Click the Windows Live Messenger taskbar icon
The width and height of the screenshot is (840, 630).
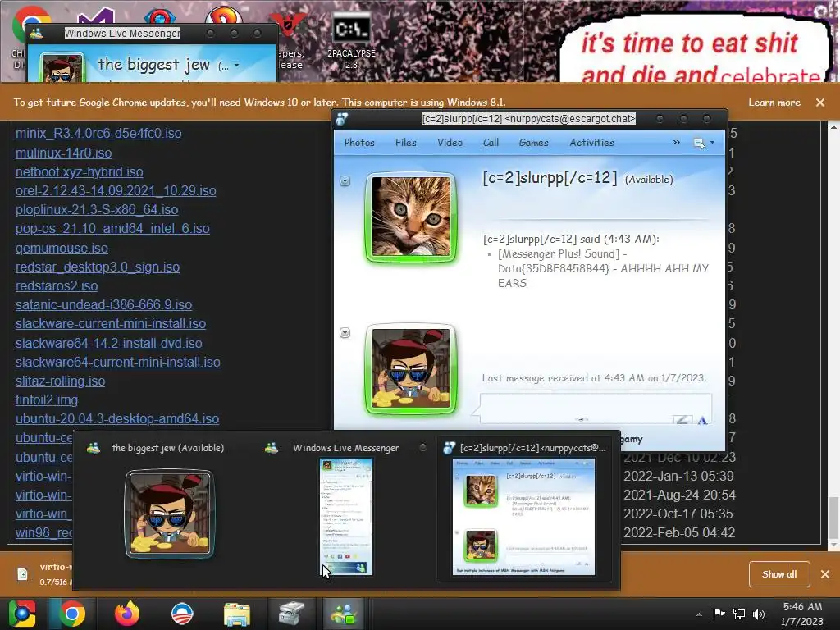click(x=344, y=614)
